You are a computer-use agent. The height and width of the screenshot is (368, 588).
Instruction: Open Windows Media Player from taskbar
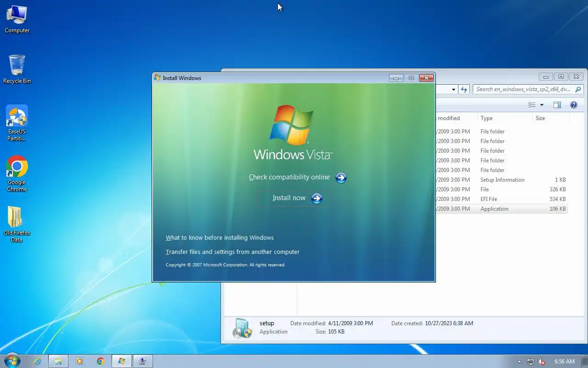pos(79,362)
